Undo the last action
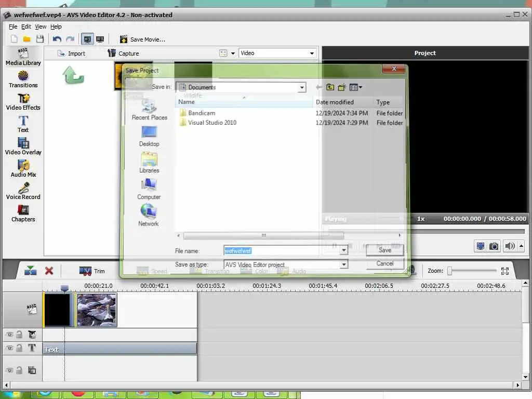The image size is (532, 399). tap(57, 39)
